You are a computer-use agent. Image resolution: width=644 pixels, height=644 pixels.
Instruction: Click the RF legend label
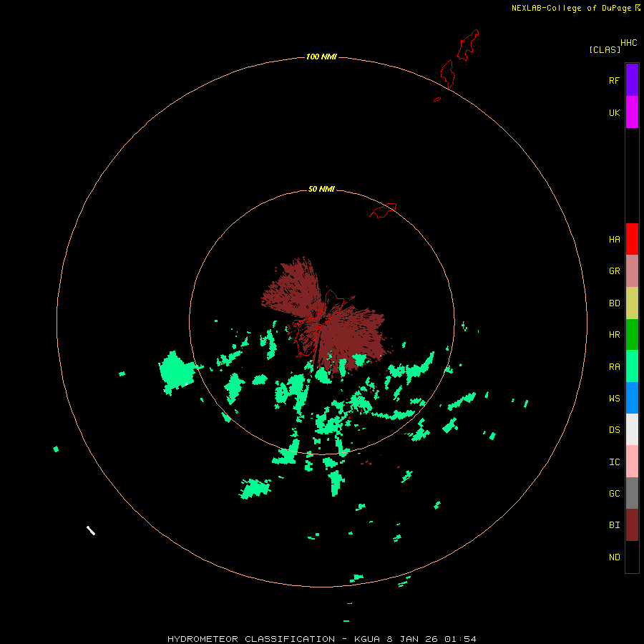(614, 80)
